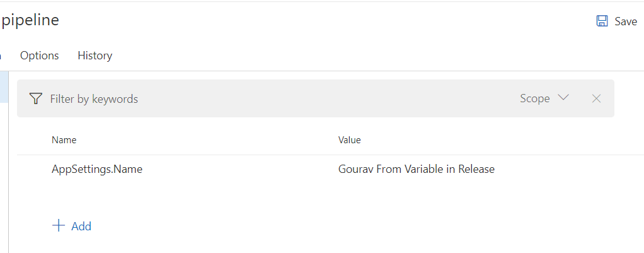644x253 pixels.
Task: Clear the filter with the X icon
Action: (x=596, y=98)
